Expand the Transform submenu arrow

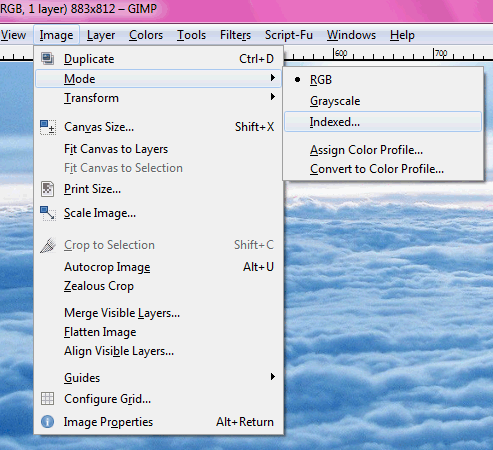[273, 97]
